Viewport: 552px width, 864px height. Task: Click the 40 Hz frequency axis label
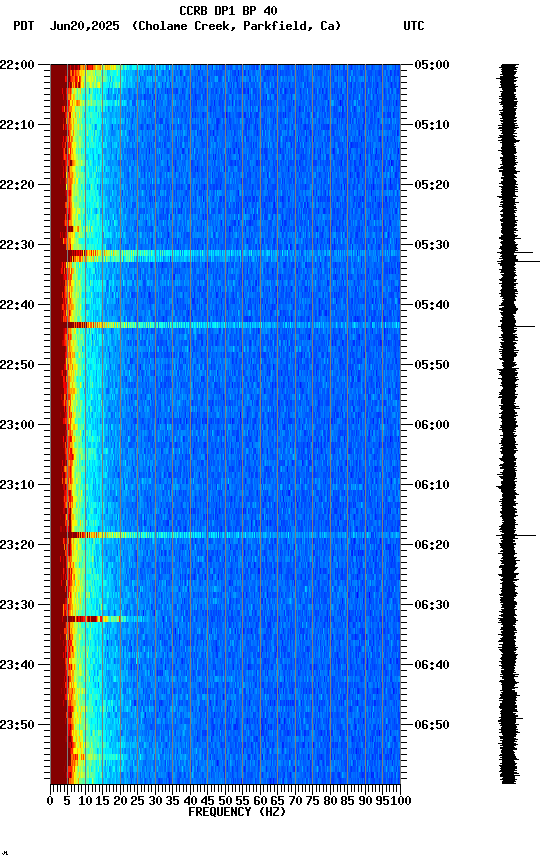tap(190, 801)
